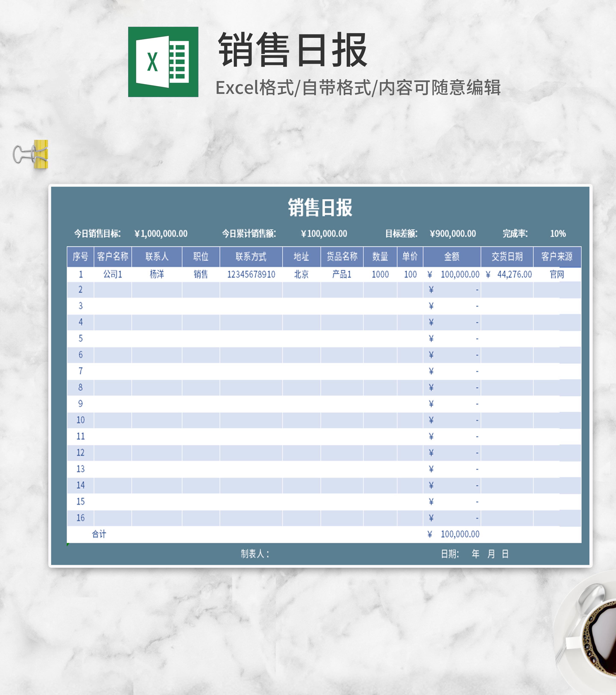Select the 客户名称 column header
This screenshot has width=616, height=695.
pyautogui.click(x=113, y=256)
